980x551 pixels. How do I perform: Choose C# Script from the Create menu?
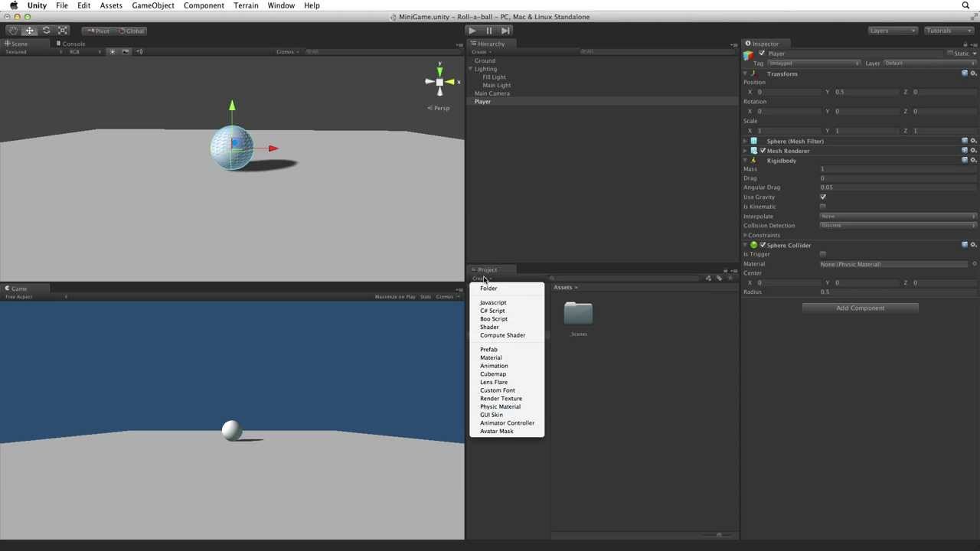(492, 311)
